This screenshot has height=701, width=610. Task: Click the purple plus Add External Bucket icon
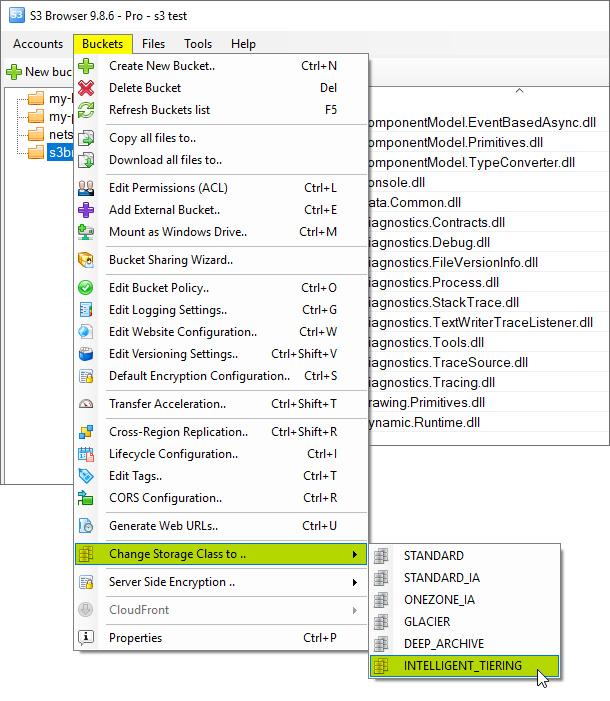pyautogui.click(x=86, y=210)
